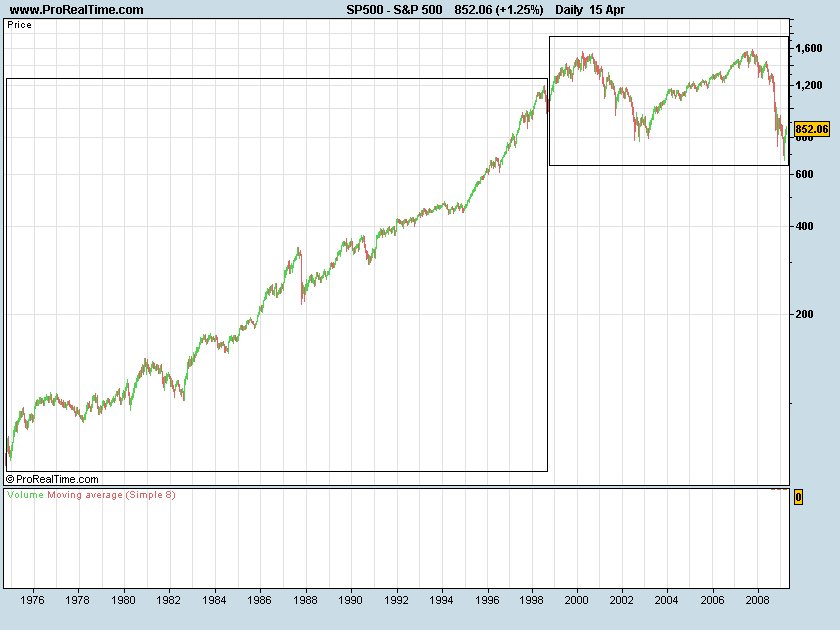Click the 1982 date axis label

168,599
